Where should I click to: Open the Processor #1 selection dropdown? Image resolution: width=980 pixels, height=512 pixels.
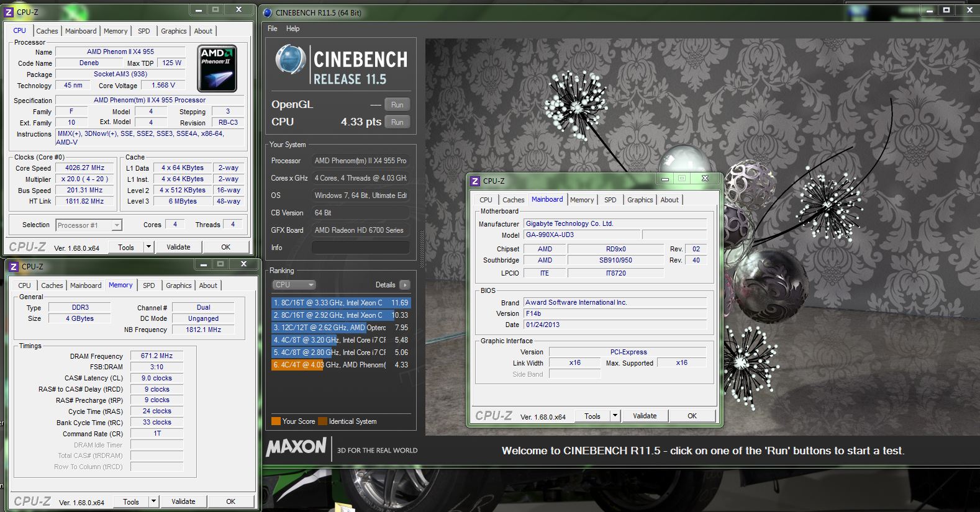pyautogui.click(x=89, y=225)
